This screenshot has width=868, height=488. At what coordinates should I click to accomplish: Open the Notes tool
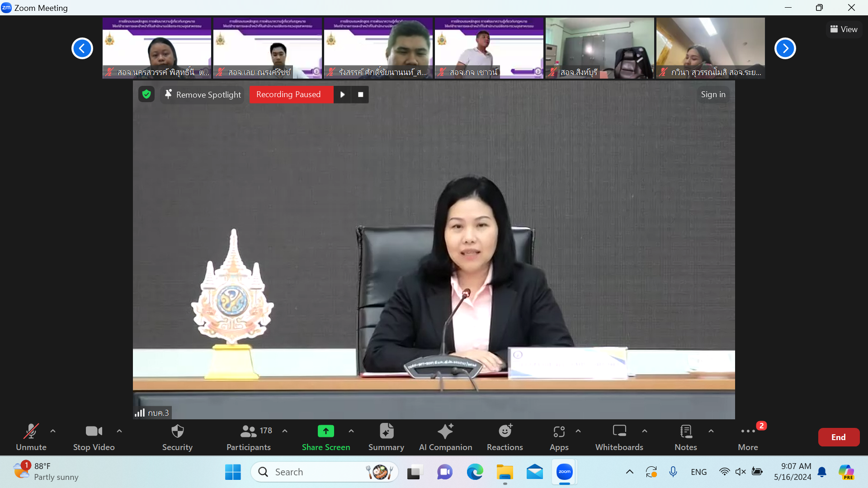click(x=685, y=436)
